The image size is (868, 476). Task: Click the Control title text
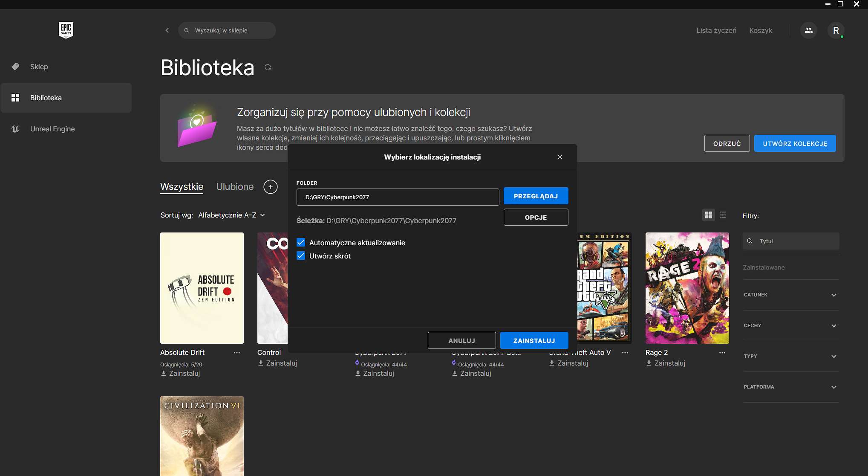tap(269, 352)
